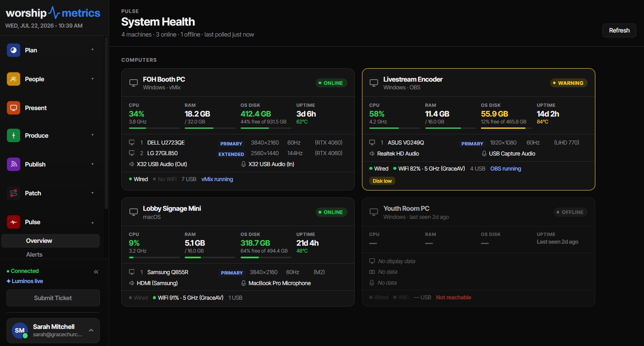Image resolution: width=644 pixels, height=346 pixels.
Task: Refresh the system health data
Action: click(x=619, y=30)
